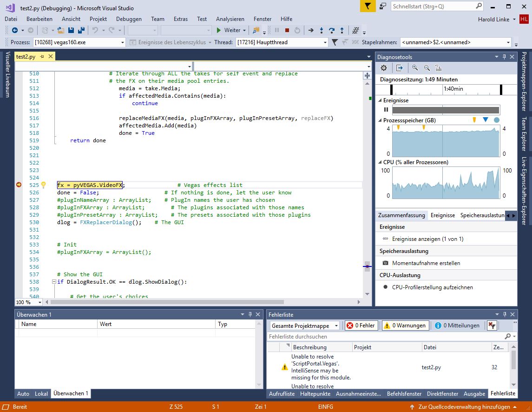Click the Step Into arrow icon
The width and height of the screenshot is (532, 412).
click(322, 30)
